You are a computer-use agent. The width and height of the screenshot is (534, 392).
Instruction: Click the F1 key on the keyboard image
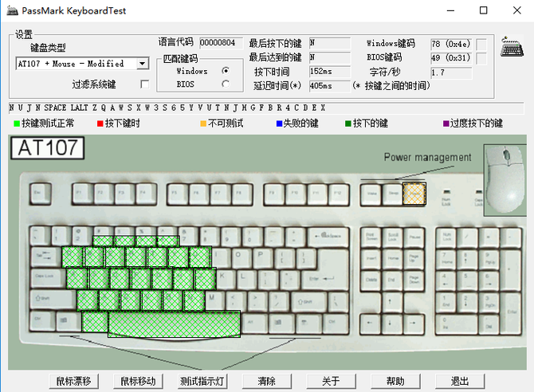point(80,192)
